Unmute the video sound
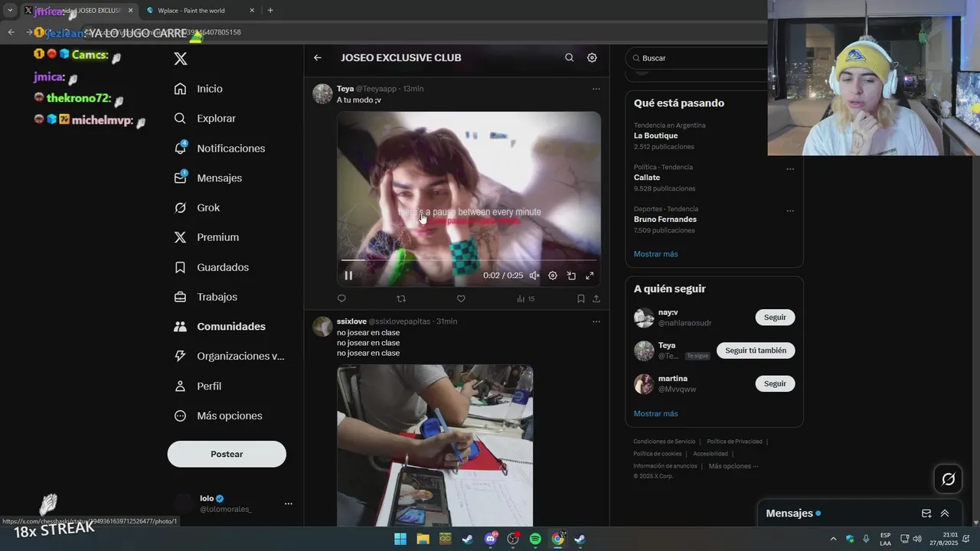The image size is (980, 551). [534, 275]
